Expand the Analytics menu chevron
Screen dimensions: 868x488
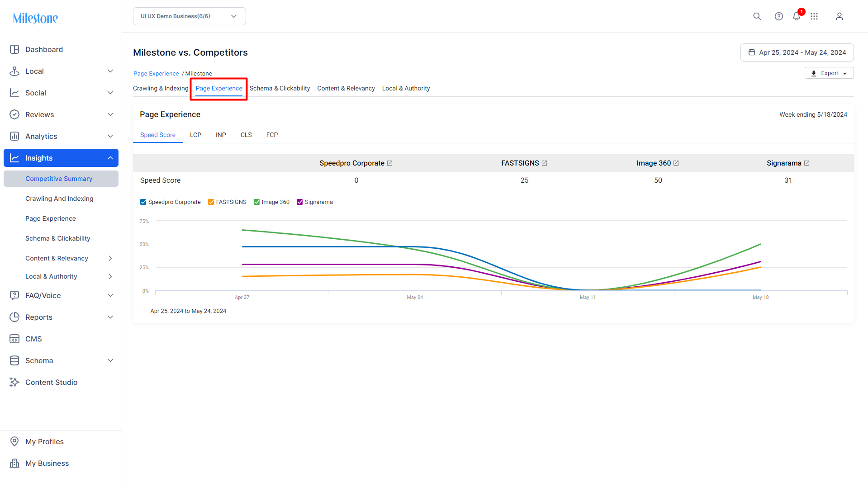[x=110, y=136]
